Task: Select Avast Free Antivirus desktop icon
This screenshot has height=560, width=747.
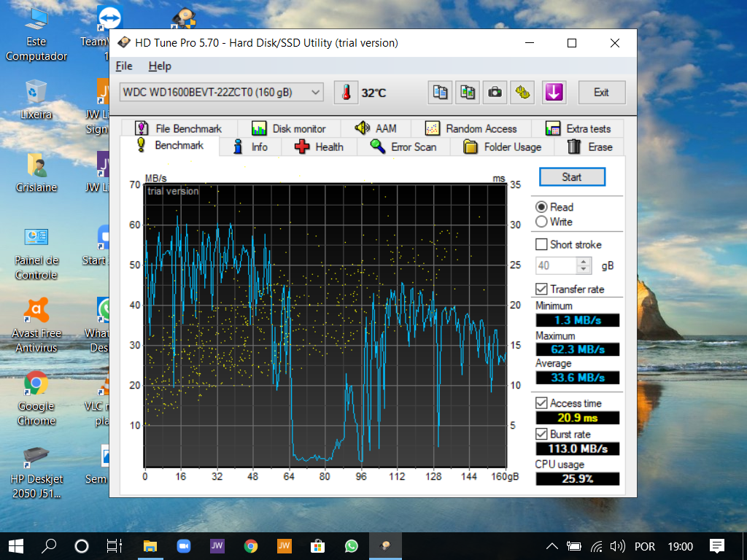Action: pos(36,326)
